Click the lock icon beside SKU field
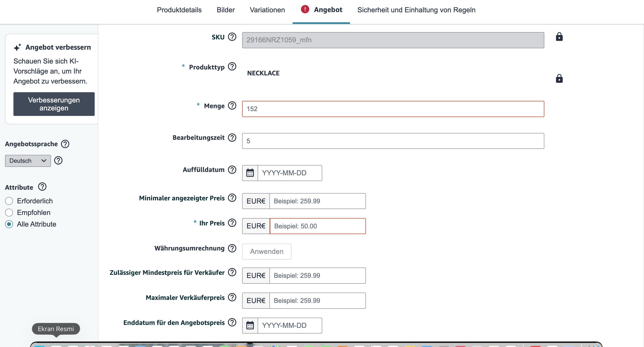 point(559,37)
